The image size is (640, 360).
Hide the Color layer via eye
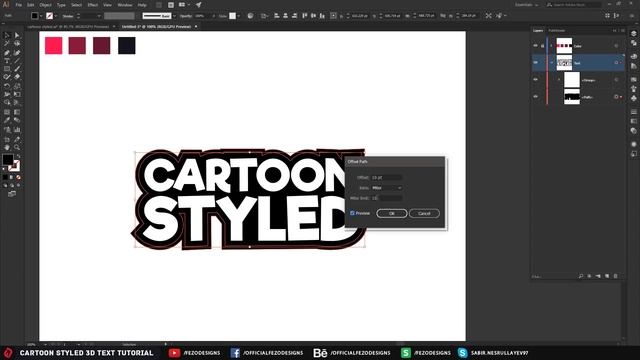[536, 46]
